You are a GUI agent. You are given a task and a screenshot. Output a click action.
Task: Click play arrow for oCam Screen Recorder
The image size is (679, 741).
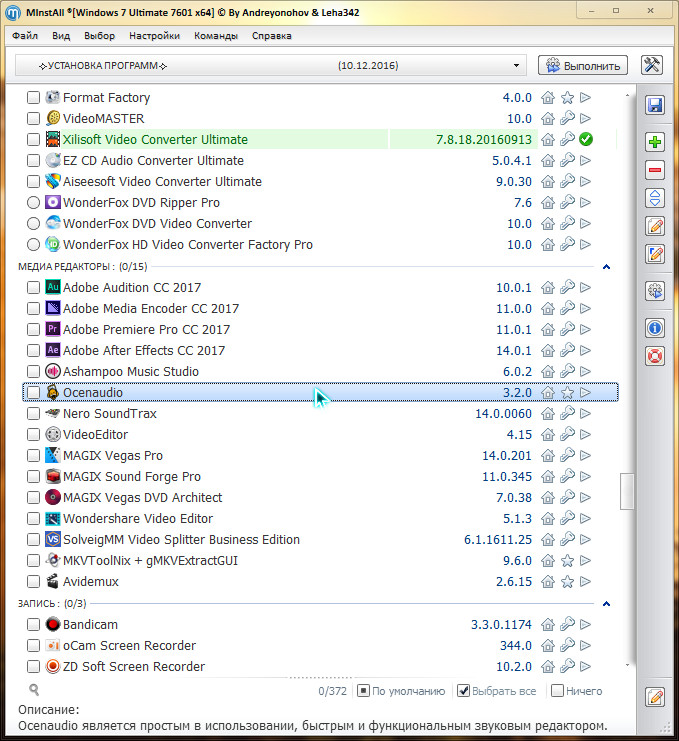tap(585, 645)
